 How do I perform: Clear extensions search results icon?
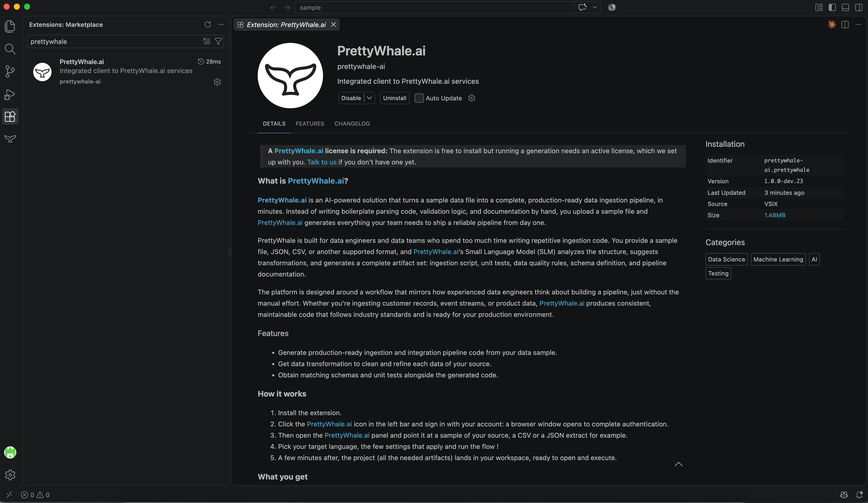click(206, 41)
